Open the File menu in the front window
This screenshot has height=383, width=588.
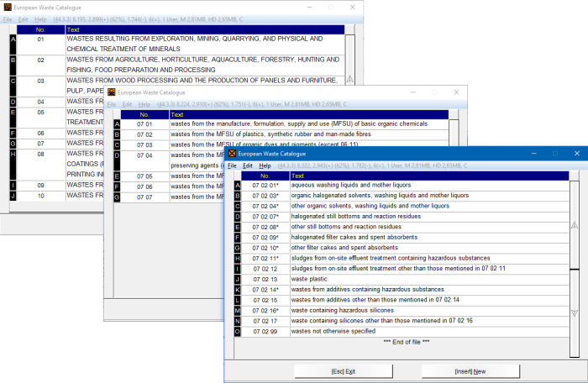point(231,166)
